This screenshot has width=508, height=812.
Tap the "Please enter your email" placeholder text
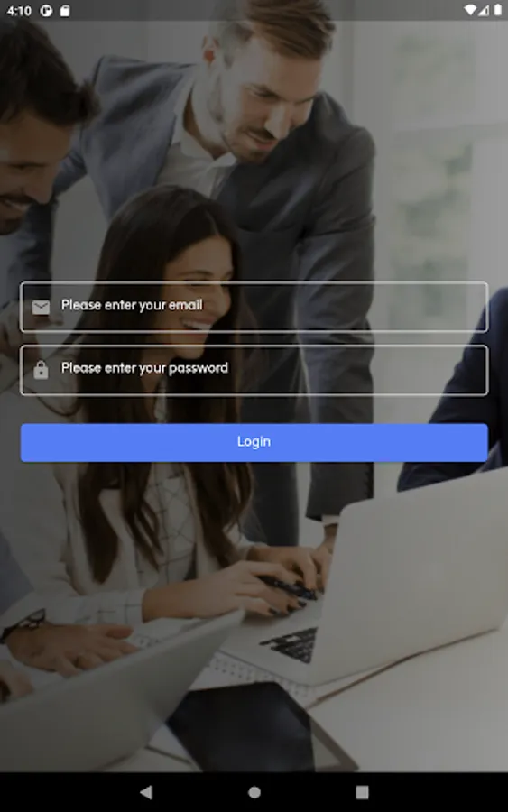coord(132,305)
